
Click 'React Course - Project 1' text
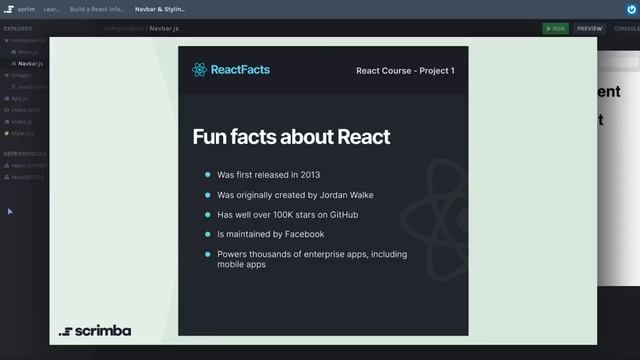tap(405, 71)
